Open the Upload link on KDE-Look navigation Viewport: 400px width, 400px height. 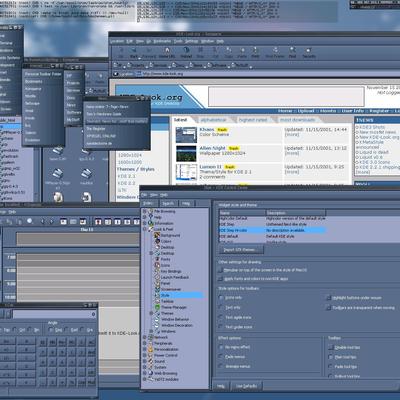click(306, 111)
